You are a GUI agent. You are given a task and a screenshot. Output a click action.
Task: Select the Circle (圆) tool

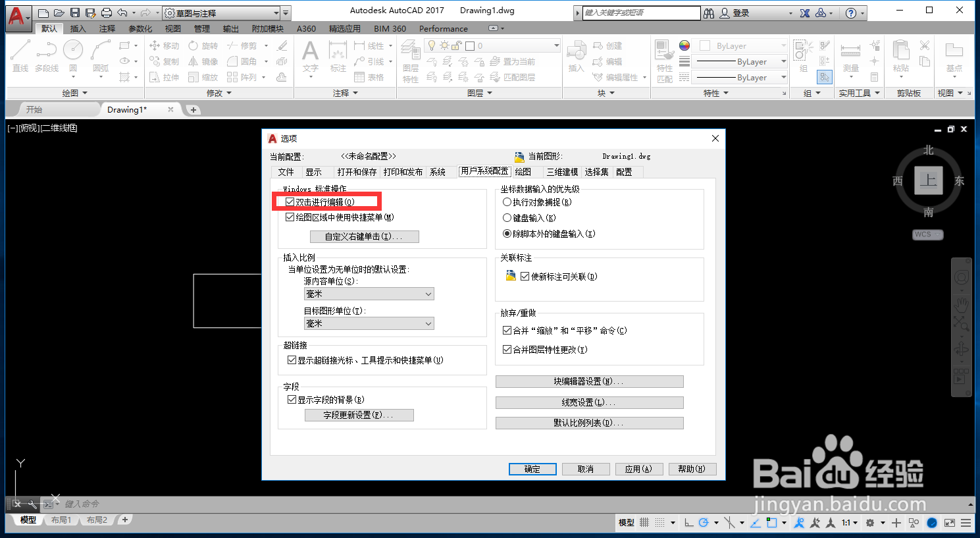pos(73,55)
